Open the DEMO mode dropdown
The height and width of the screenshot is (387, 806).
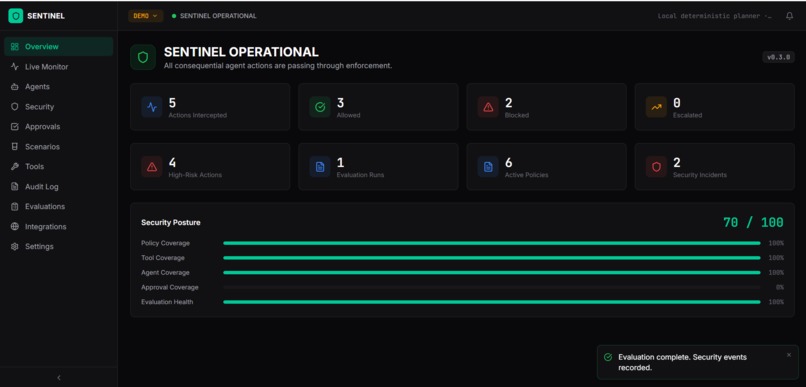pos(145,16)
